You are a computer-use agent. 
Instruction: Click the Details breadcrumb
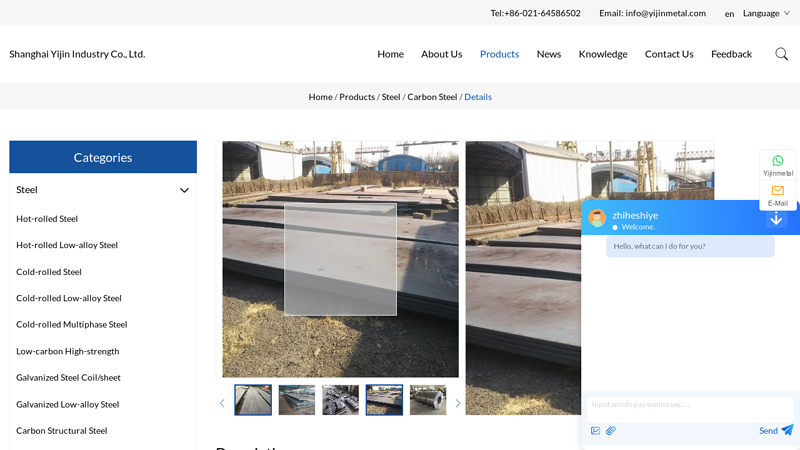tap(478, 97)
